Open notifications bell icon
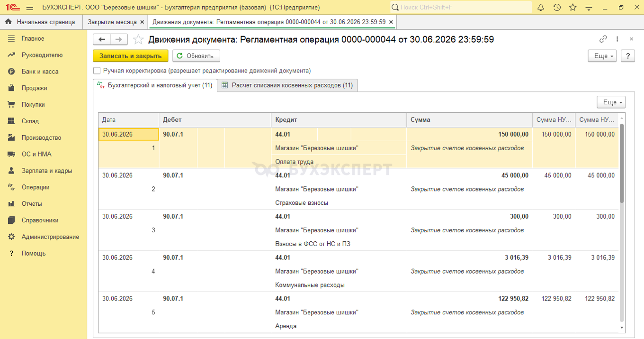This screenshot has height=339, width=644. coord(541,7)
